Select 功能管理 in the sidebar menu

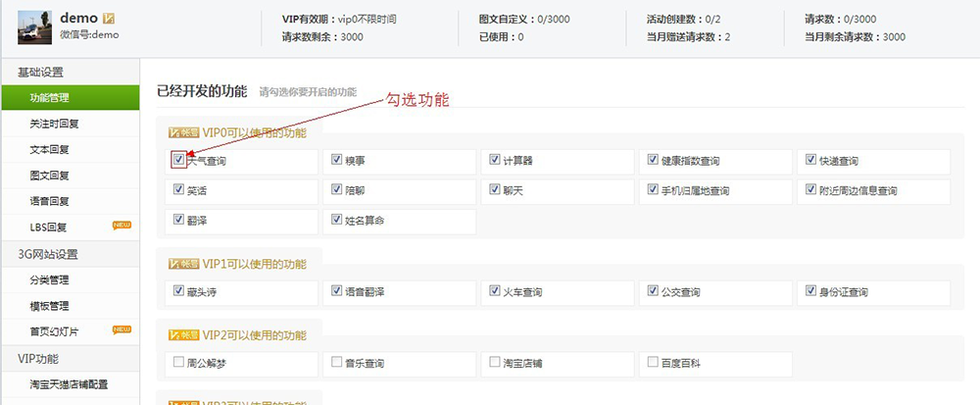pos(50,98)
